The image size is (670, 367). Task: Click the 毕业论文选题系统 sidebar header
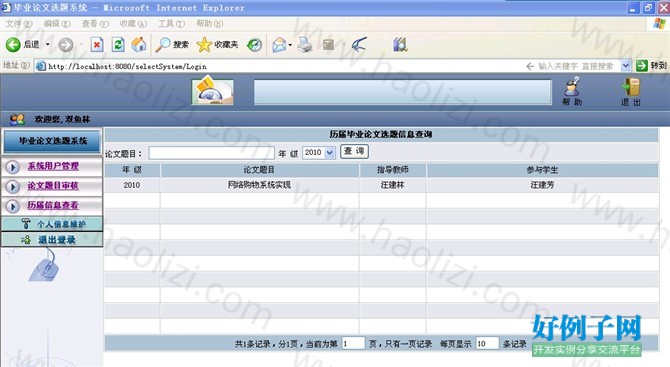52,141
